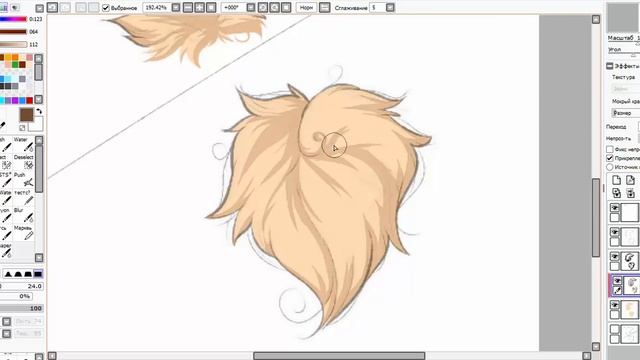Select the Blur tool
640x360 pixels.
click(x=23, y=215)
